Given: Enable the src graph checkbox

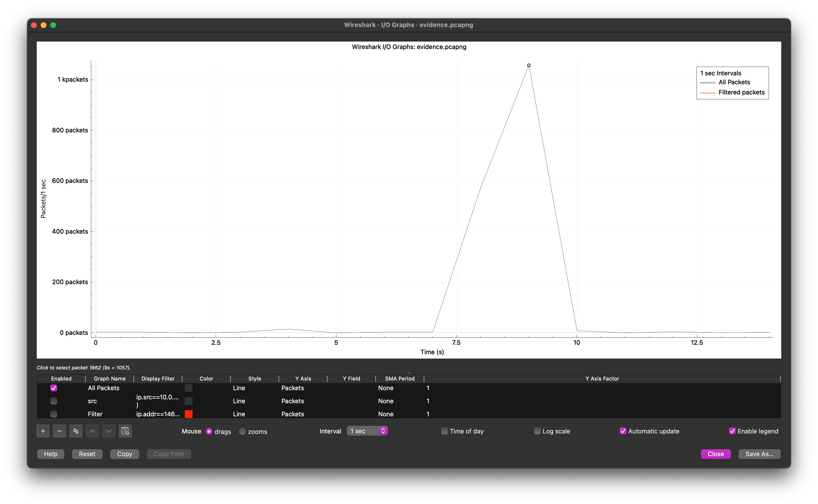Looking at the screenshot, I should (x=54, y=401).
